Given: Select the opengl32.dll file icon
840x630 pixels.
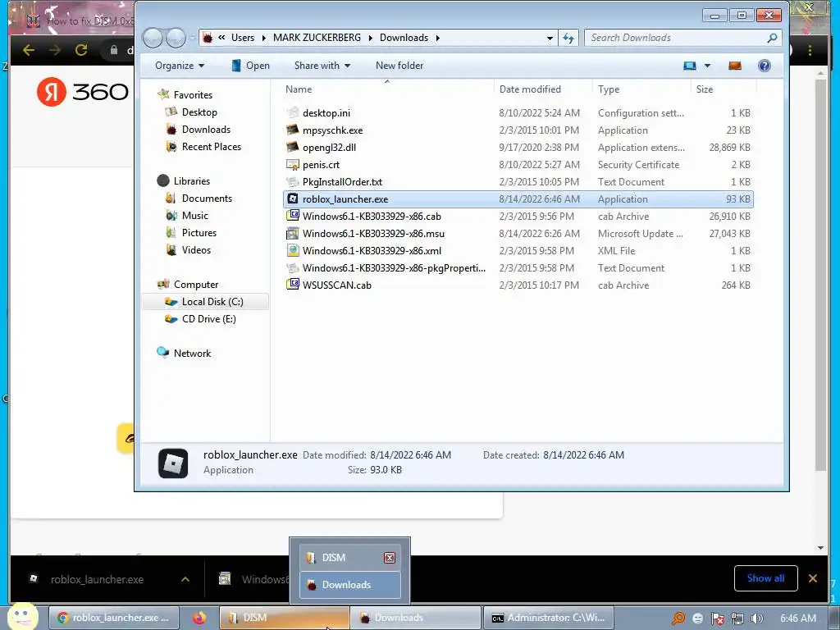Looking at the screenshot, I should pyautogui.click(x=293, y=147).
